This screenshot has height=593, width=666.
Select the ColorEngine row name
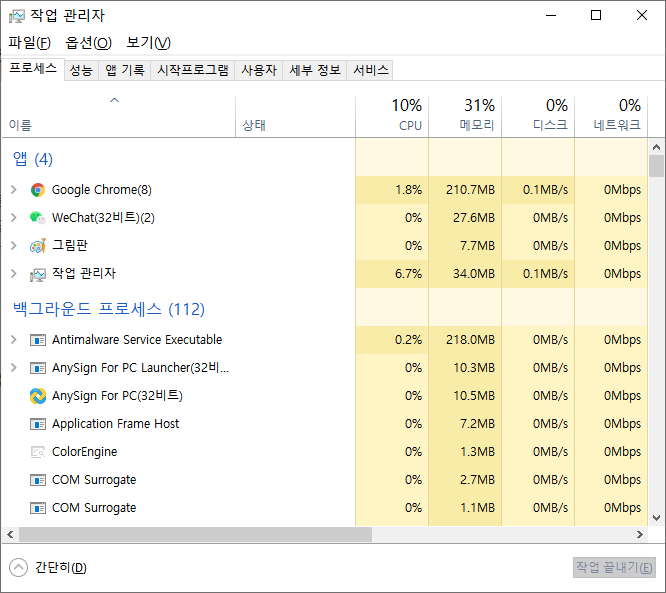(x=85, y=452)
